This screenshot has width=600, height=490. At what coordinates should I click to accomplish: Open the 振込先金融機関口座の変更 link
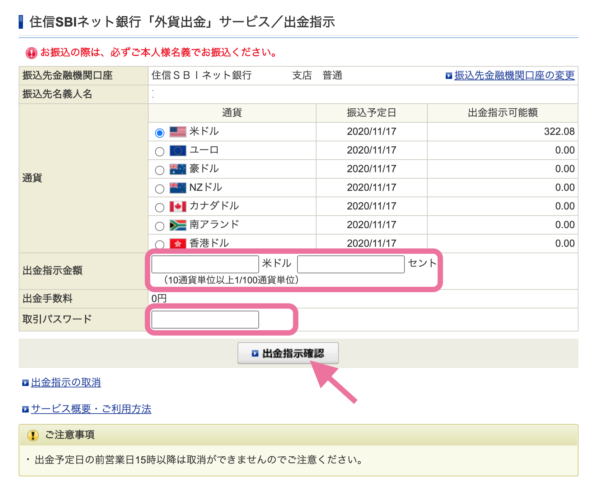click(514, 76)
